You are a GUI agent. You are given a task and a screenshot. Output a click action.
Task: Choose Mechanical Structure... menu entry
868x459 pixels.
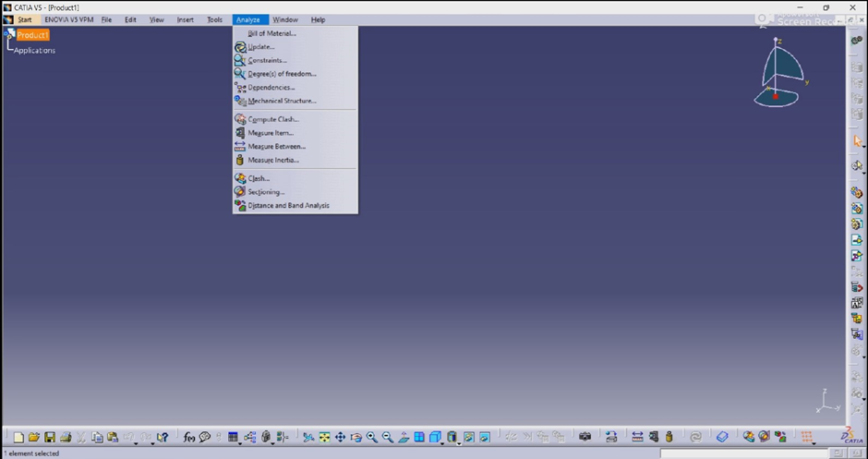click(x=295, y=101)
